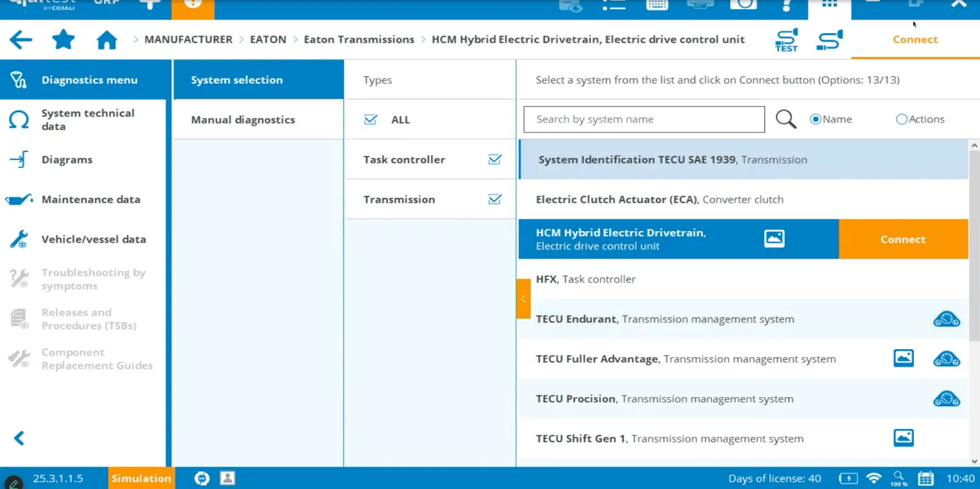
Task: Select Electric Clutch Actuator (ECA) row
Action: click(x=744, y=199)
